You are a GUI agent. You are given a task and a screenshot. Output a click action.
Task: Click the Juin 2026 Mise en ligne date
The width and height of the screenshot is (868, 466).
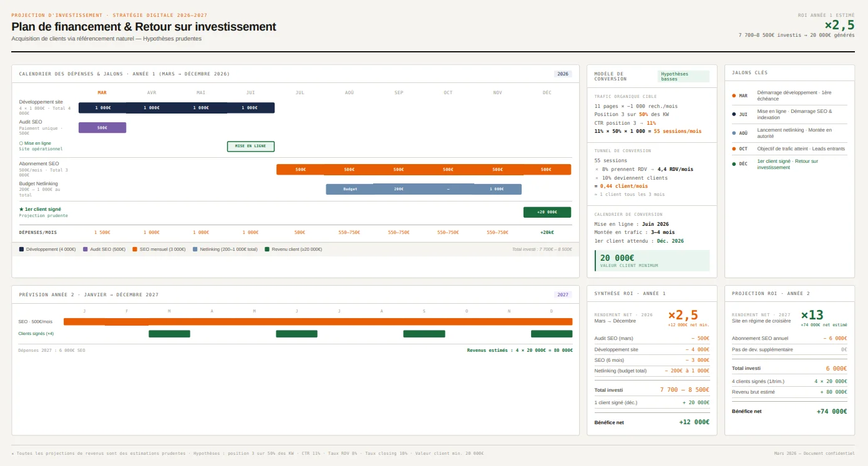pos(655,224)
